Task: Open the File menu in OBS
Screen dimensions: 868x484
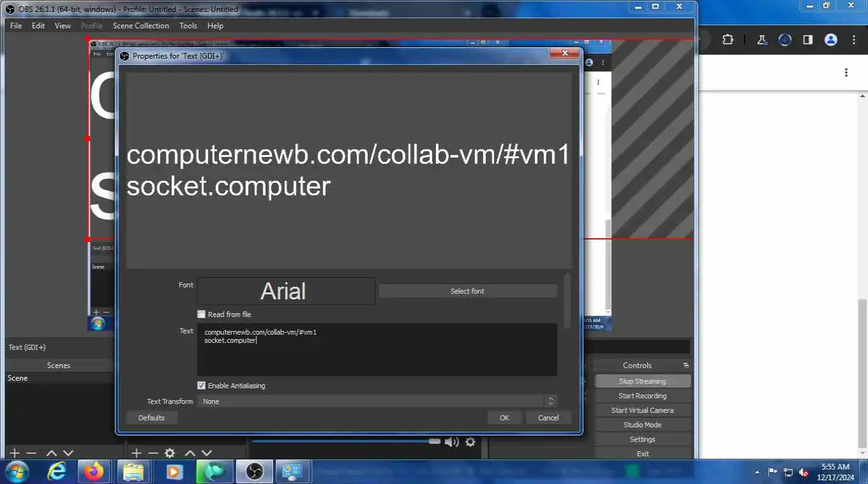Action: 16,26
